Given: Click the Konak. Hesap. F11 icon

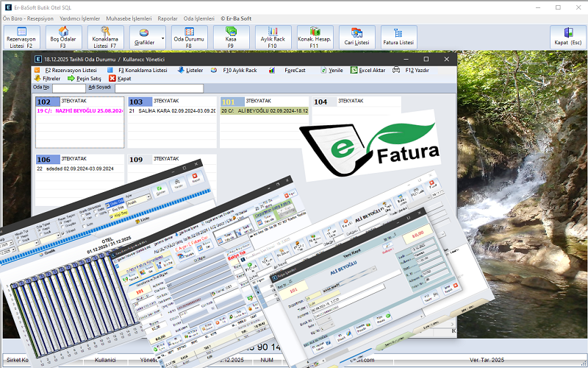Looking at the screenshot, I should click(315, 36).
